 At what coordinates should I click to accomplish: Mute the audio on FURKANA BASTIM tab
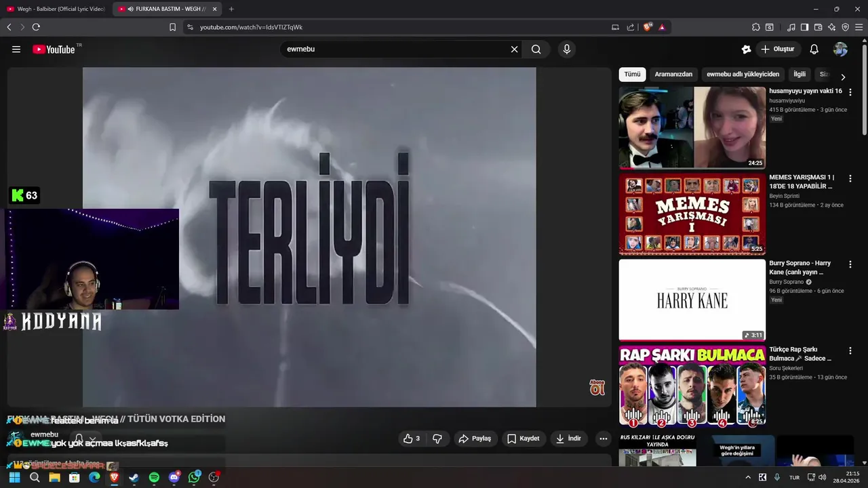click(130, 9)
